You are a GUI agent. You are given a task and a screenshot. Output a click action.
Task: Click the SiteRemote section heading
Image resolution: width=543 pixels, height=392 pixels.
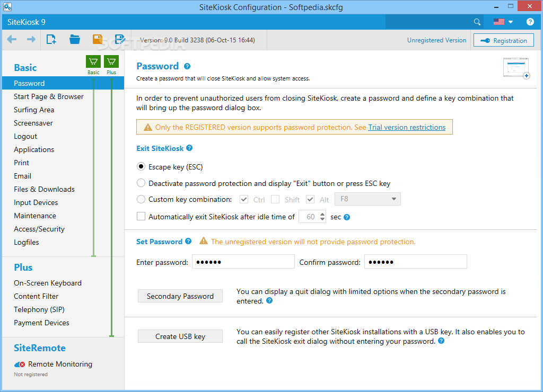39,348
